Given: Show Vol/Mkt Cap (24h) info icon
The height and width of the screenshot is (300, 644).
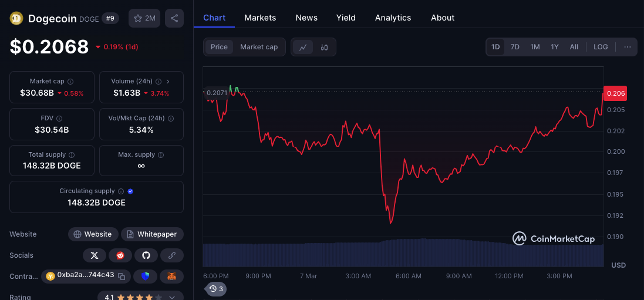Looking at the screenshot, I should click(171, 119).
